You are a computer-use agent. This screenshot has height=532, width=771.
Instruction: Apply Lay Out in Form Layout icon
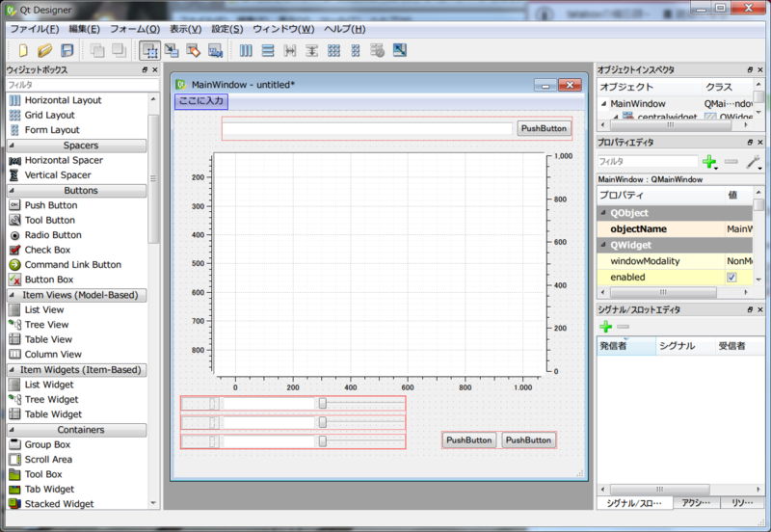coord(356,50)
